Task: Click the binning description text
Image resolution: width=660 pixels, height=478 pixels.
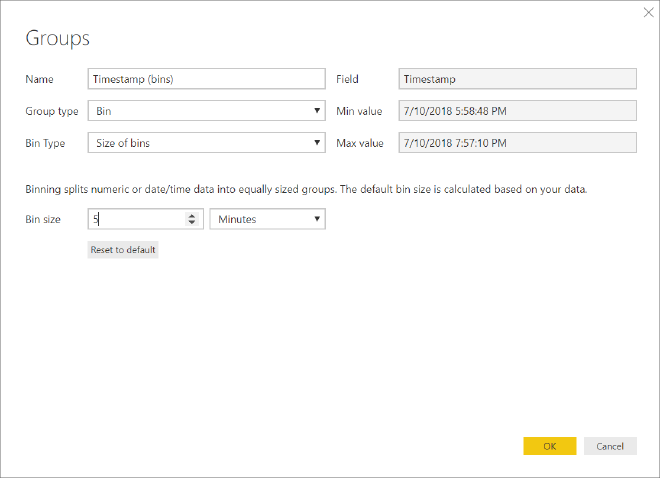Action: pyautogui.click(x=305, y=189)
